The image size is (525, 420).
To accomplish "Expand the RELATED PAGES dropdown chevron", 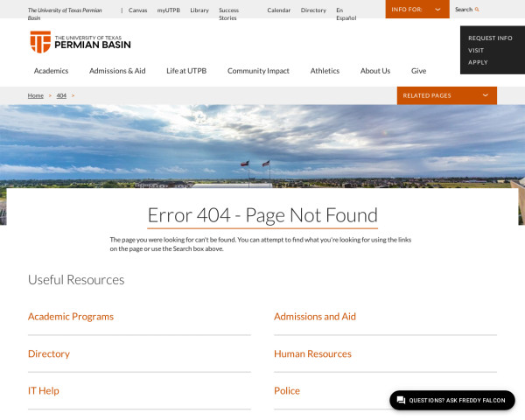I will pyautogui.click(x=485, y=95).
